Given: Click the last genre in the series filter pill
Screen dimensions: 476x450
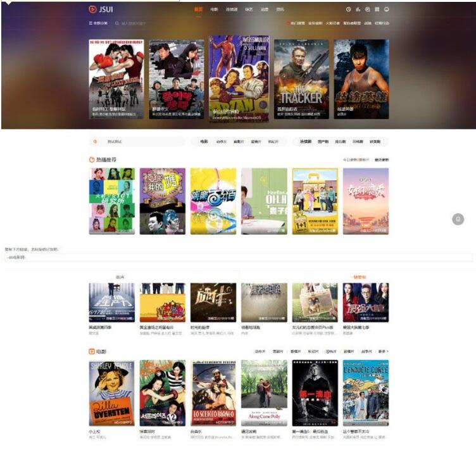Looking at the screenshot, I should click(x=375, y=142).
